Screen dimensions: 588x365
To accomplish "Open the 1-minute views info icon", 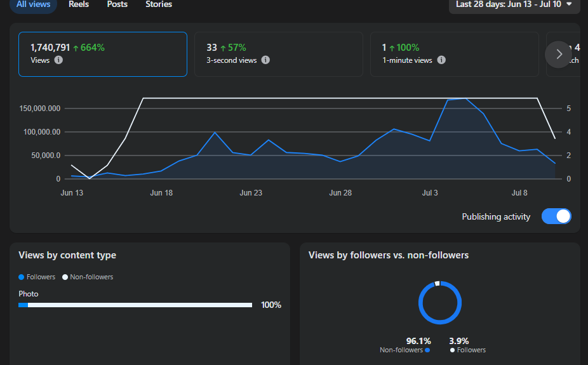I will click(441, 60).
